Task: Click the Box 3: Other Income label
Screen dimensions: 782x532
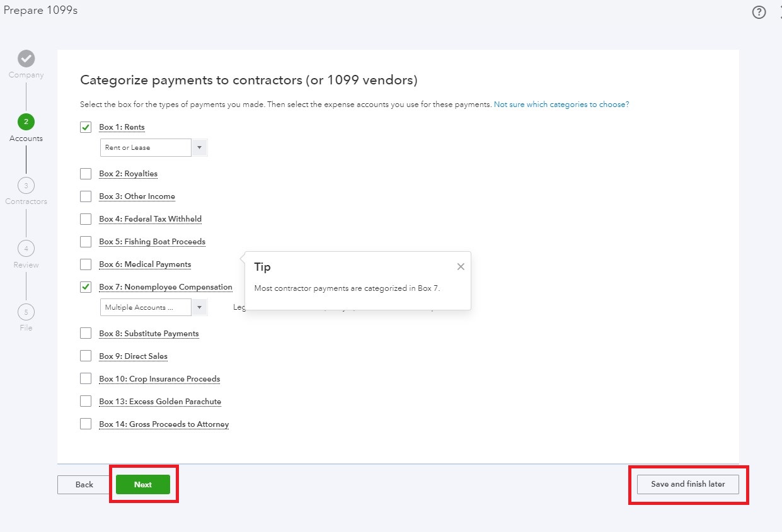Action: pyautogui.click(x=137, y=196)
